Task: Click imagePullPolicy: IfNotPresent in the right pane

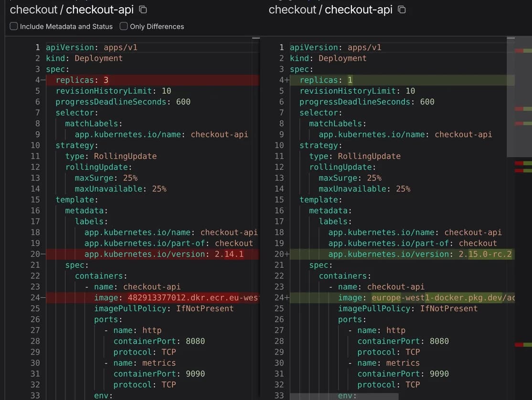Action: tap(408, 308)
